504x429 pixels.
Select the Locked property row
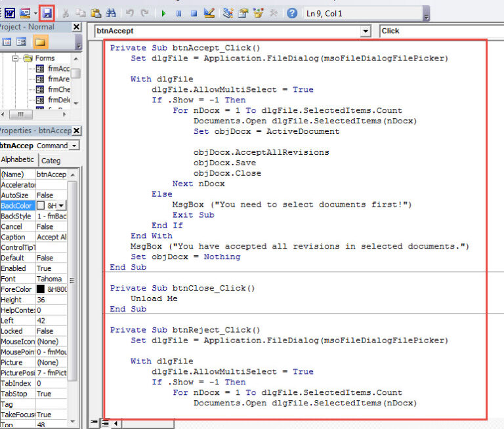coord(33,331)
